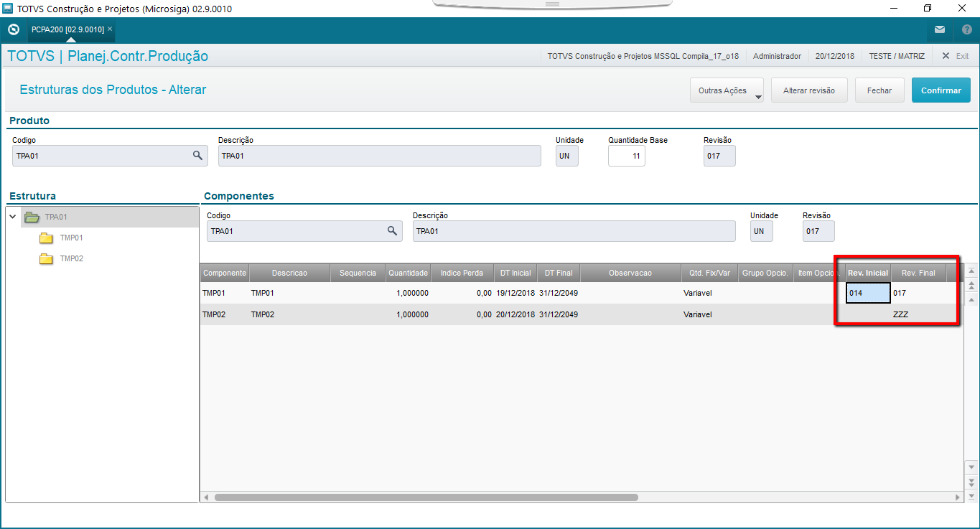Jump to first row with top grid arrow
Image resolution: width=980 pixels, height=529 pixels.
[x=972, y=271]
